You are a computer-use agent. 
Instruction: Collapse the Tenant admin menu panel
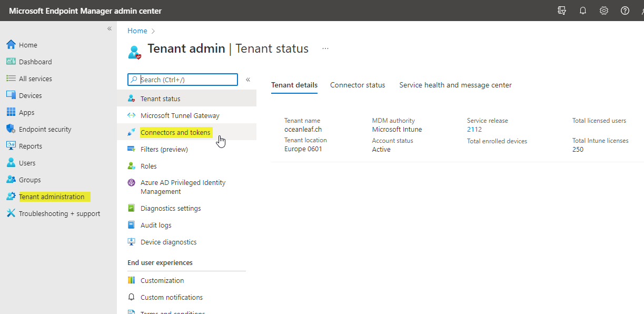(247, 79)
